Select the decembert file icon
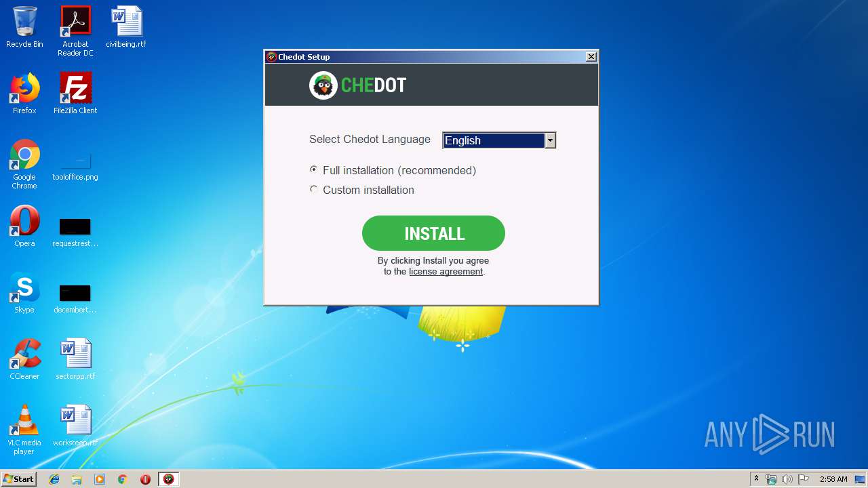Image resolution: width=868 pixels, height=488 pixels. coord(75,298)
